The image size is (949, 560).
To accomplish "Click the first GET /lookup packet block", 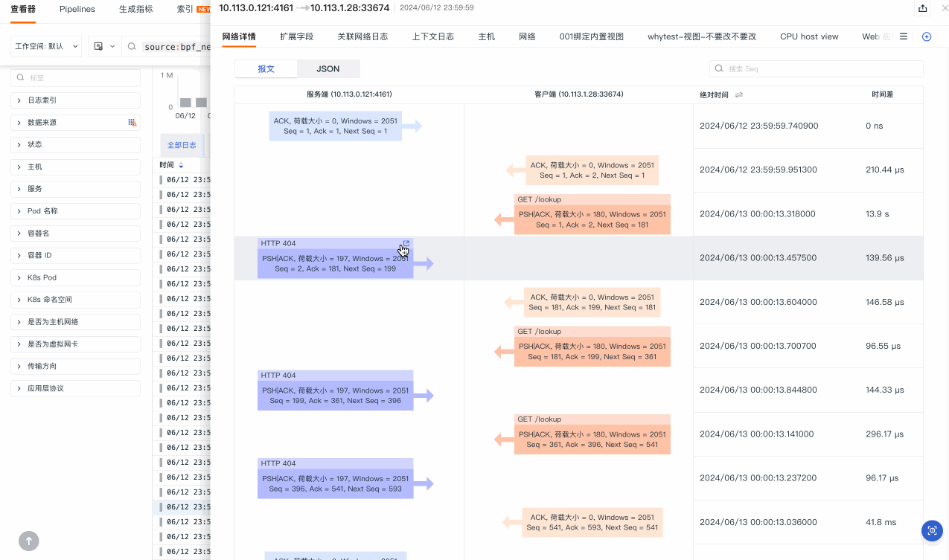I will (592, 214).
